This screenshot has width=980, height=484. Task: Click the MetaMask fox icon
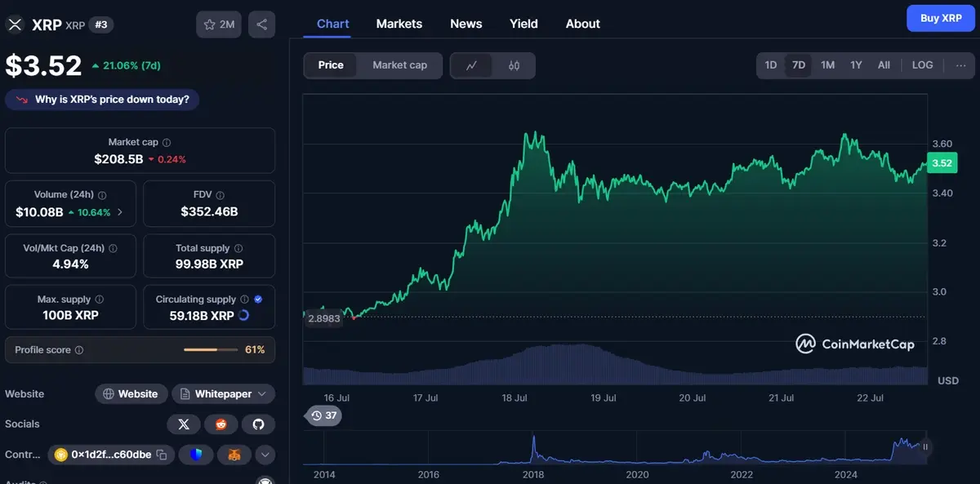[x=234, y=455]
